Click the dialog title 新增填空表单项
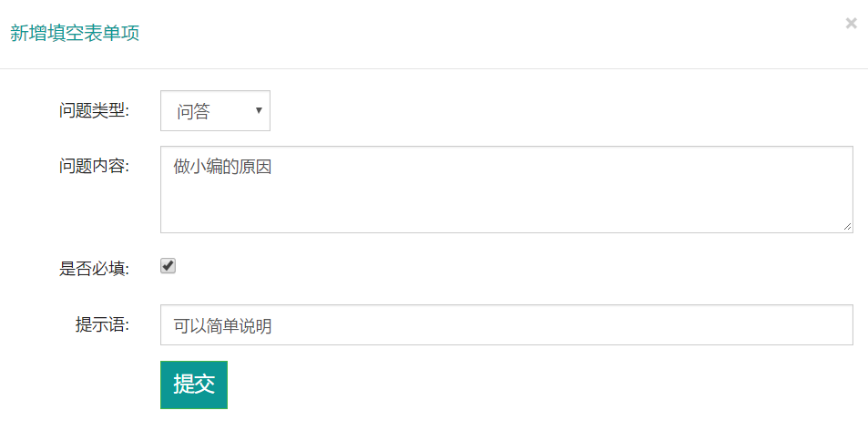 click(75, 34)
